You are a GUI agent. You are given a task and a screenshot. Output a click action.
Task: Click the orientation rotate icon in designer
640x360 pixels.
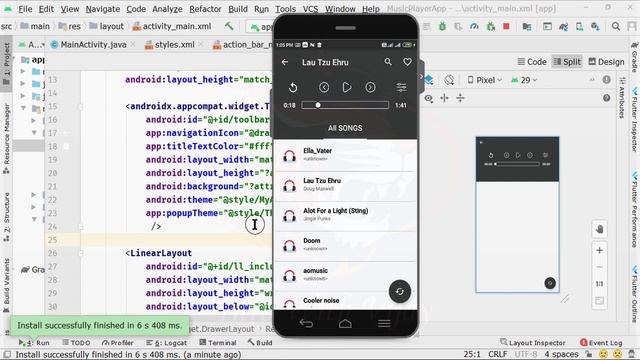(x=449, y=80)
